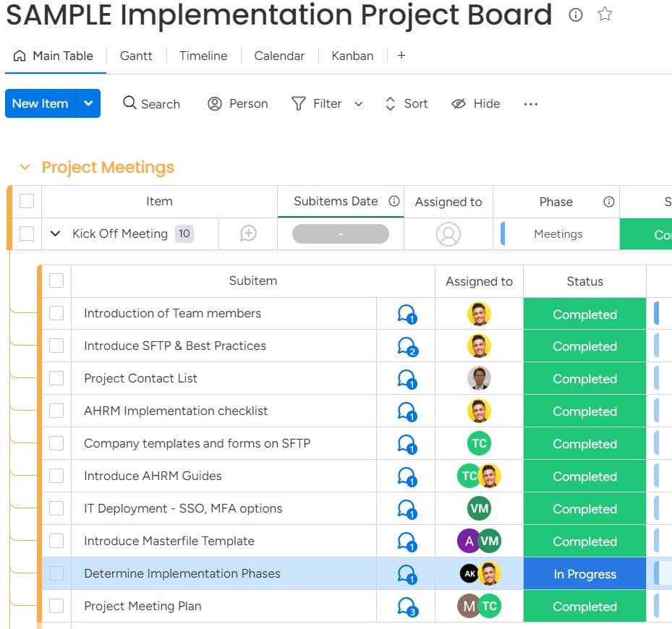Open the New Item dropdown arrow
The image size is (672, 629).
pyautogui.click(x=88, y=103)
